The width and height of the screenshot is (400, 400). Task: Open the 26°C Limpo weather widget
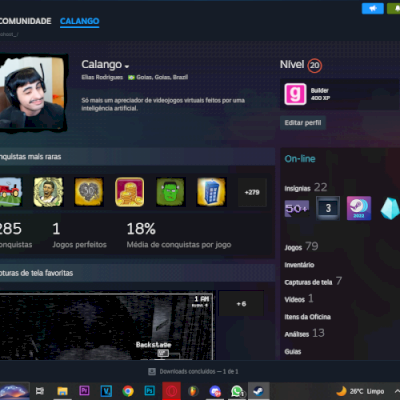pyautogui.click(x=360, y=391)
